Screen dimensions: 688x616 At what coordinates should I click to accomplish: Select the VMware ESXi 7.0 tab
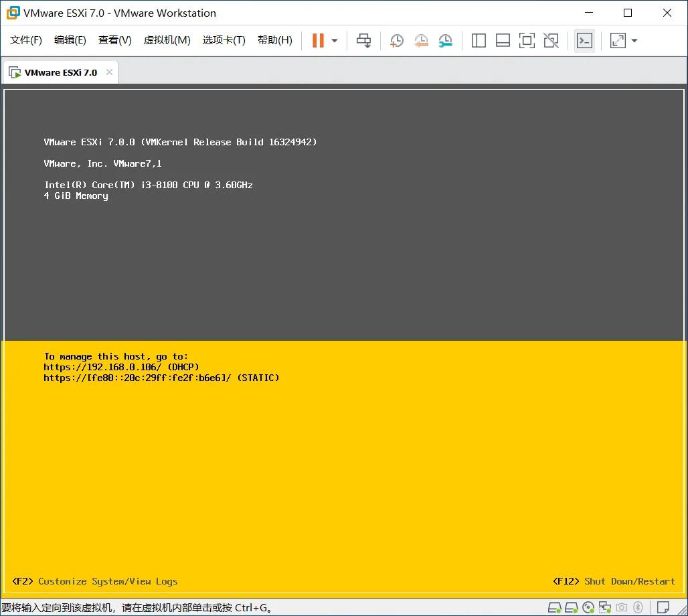pos(59,71)
